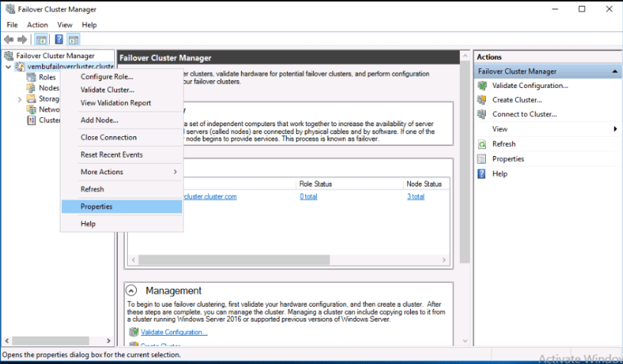Select the Roles tree item
623x364 pixels.
point(47,77)
